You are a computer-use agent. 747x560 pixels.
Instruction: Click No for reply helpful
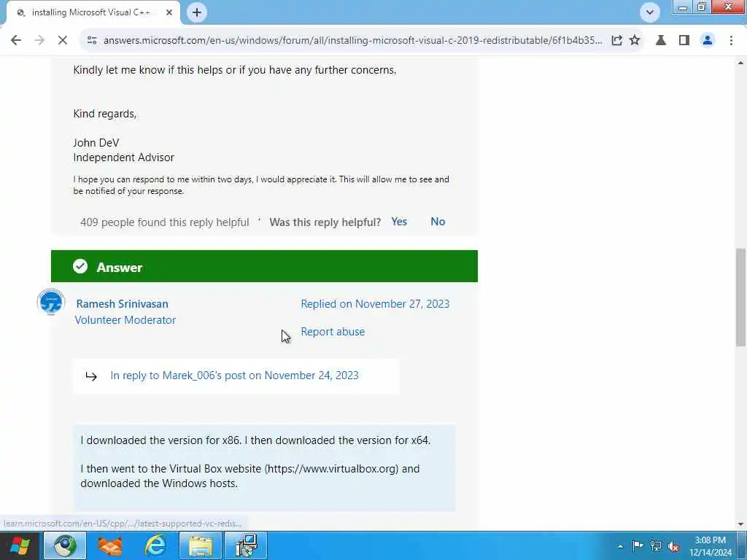[438, 222]
